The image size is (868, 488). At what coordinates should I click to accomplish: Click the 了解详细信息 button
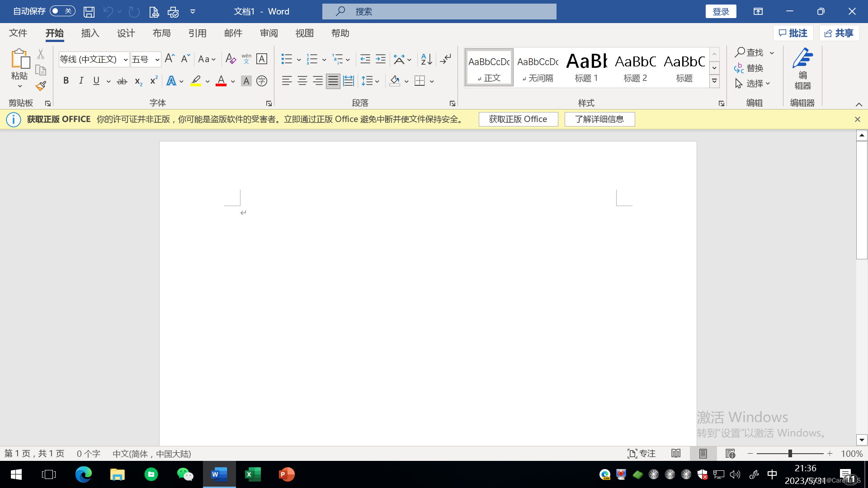[599, 119]
